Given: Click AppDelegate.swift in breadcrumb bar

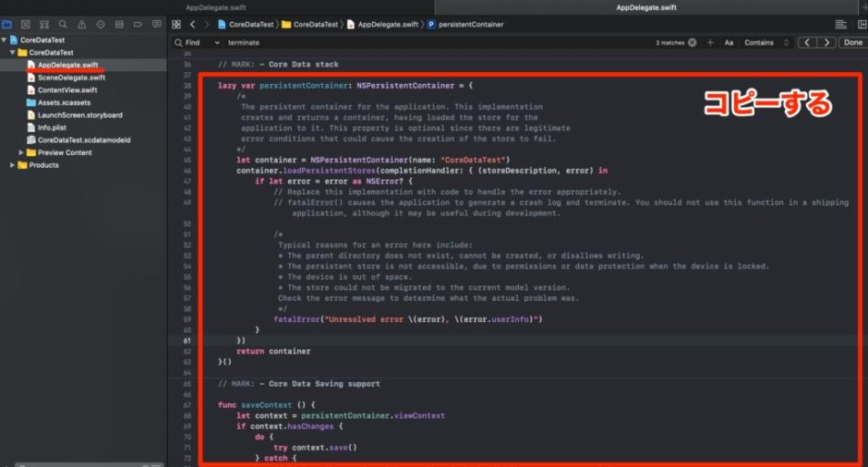Looking at the screenshot, I should pos(382,24).
